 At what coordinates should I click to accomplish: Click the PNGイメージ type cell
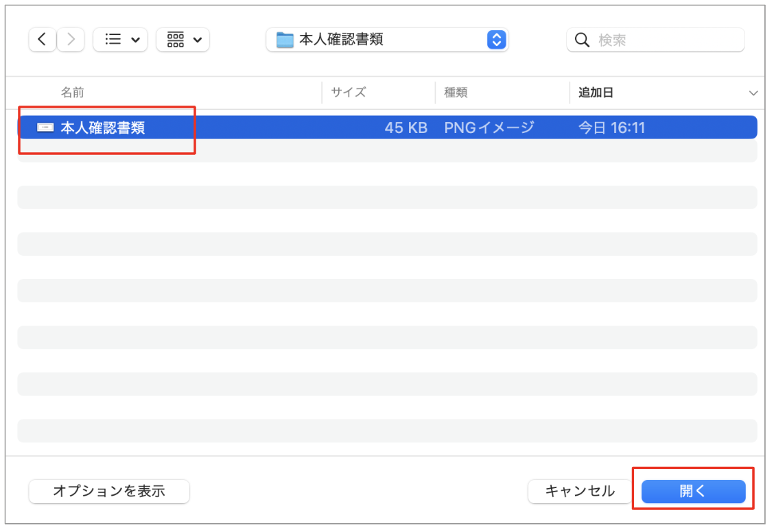click(x=489, y=128)
